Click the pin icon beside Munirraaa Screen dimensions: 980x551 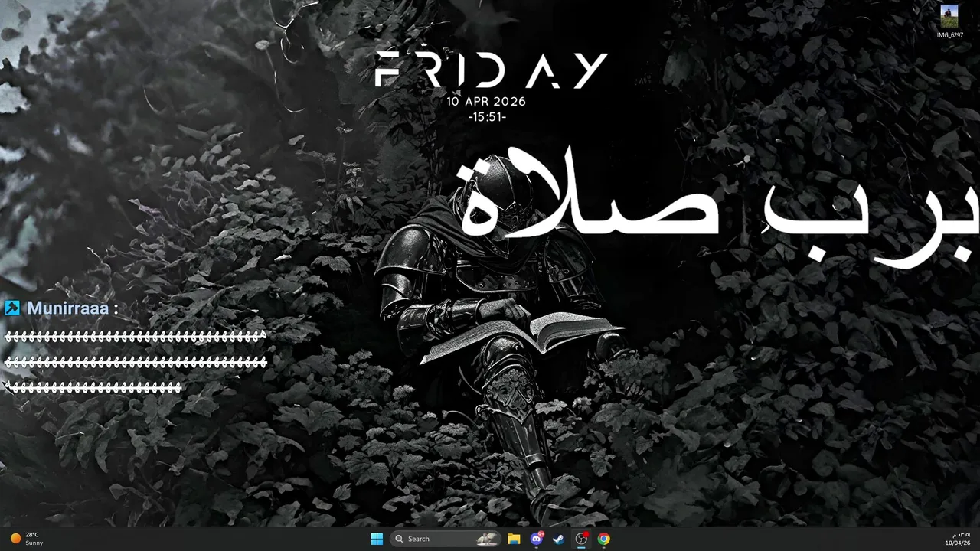pos(11,308)
